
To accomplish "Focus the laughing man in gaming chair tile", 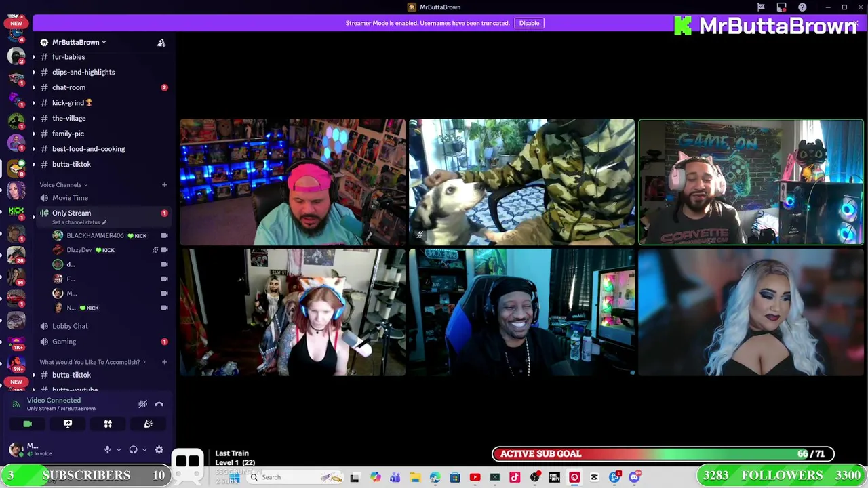I will [521, 312].
